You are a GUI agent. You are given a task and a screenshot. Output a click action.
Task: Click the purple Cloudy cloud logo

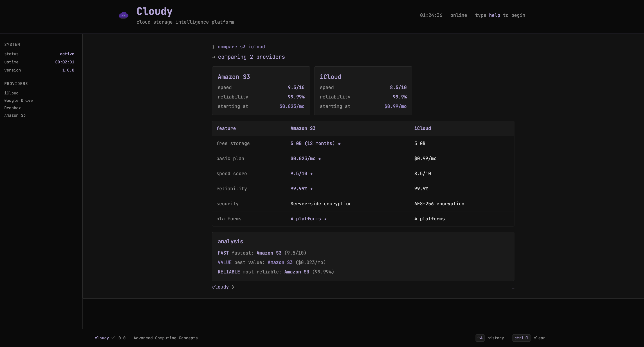point(123,16)
